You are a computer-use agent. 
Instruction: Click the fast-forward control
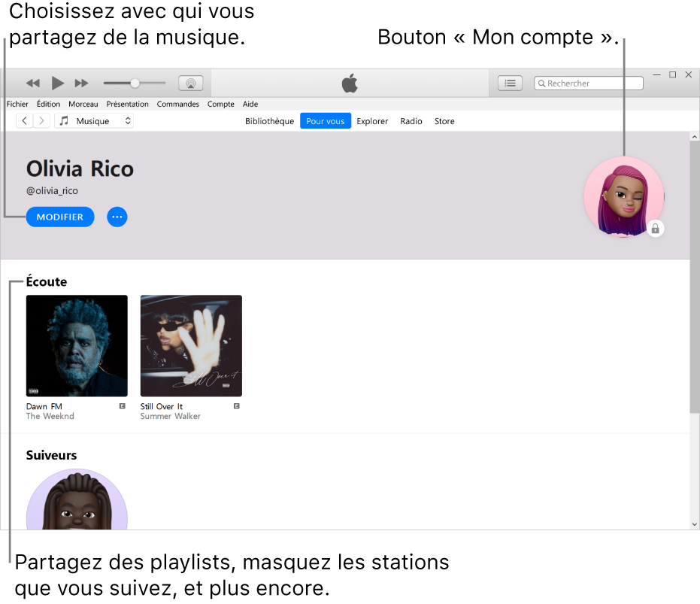(81, 83)
